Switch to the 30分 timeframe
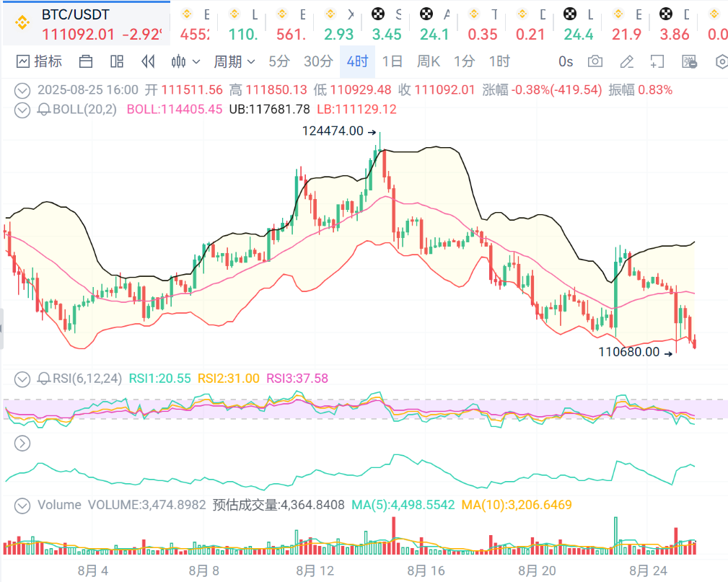 (x=318, y=61)
